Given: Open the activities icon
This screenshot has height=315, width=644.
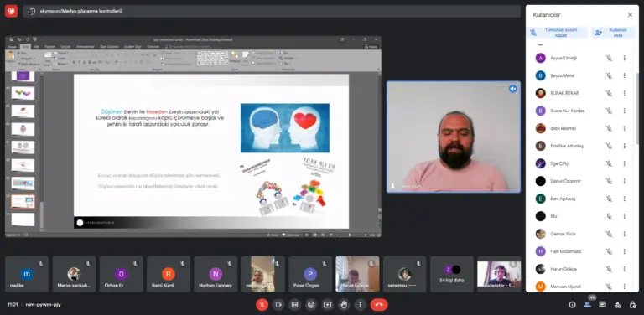Looking at the screenshot, I should click(x=618, y=305).
